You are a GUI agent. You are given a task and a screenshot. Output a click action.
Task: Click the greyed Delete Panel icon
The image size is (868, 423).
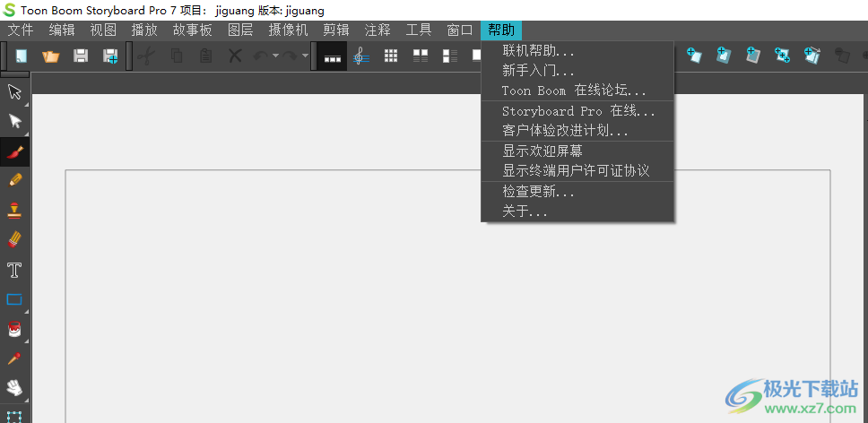842,56
